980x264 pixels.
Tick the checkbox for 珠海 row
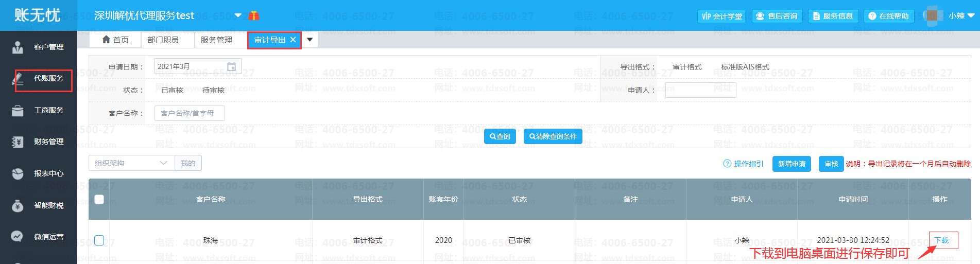click(x=99, y=240)
